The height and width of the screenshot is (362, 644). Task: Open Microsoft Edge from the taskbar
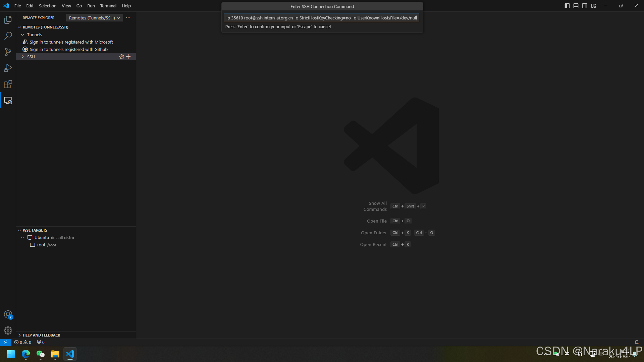26,354
